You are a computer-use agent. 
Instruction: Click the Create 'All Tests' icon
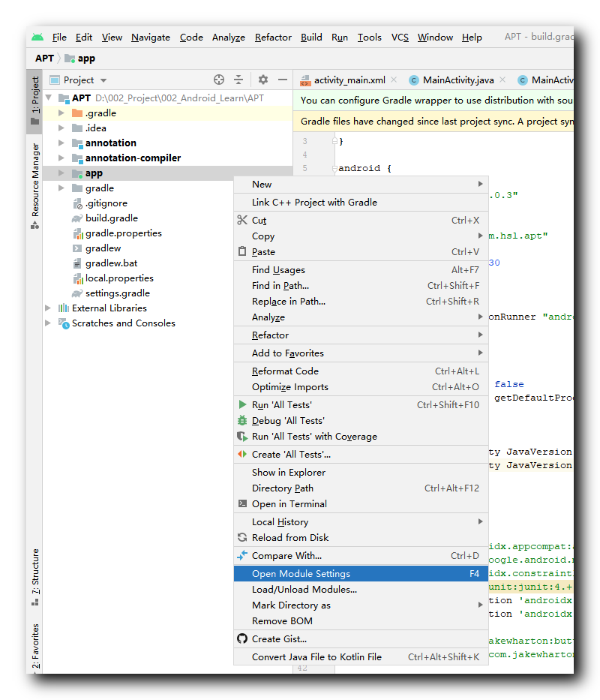242,454
